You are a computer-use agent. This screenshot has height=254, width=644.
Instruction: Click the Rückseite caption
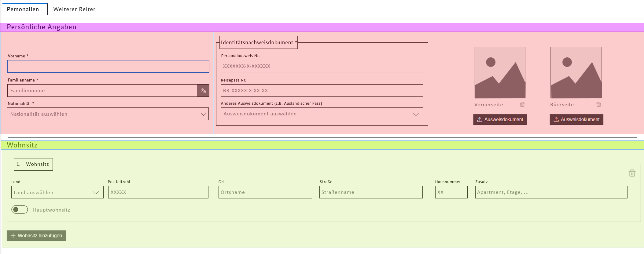click(562, 104)
